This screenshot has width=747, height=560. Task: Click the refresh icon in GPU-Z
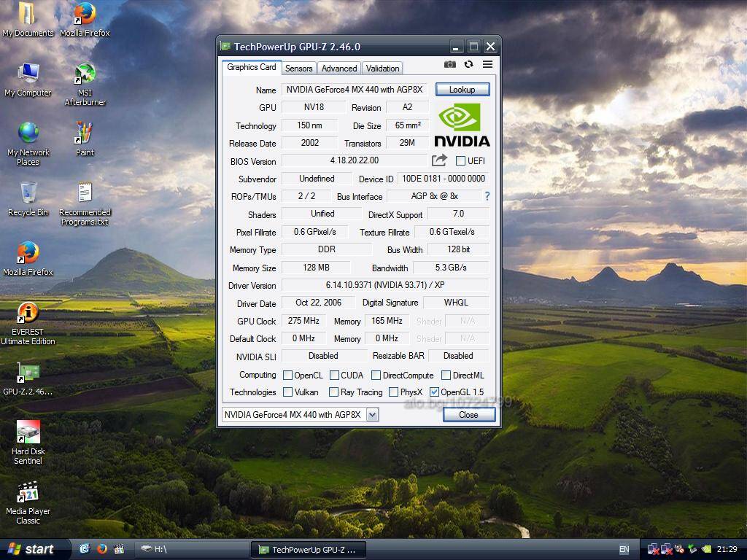coord(468,65)
